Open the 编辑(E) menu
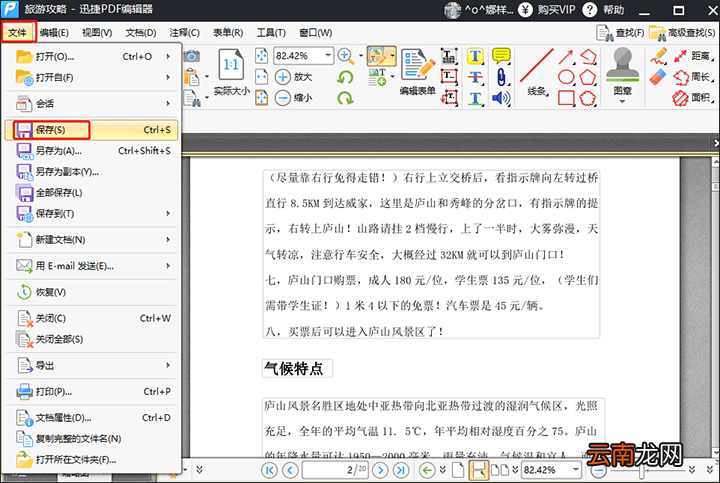Screen dimensions: 720x483 tap(54, 33)
